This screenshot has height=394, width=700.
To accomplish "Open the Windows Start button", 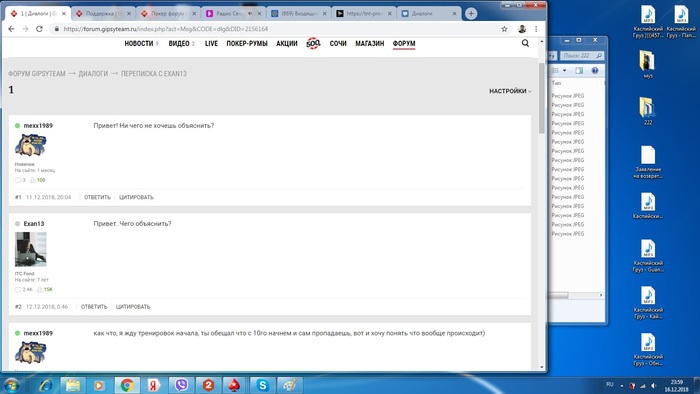I will pos(11,385).
